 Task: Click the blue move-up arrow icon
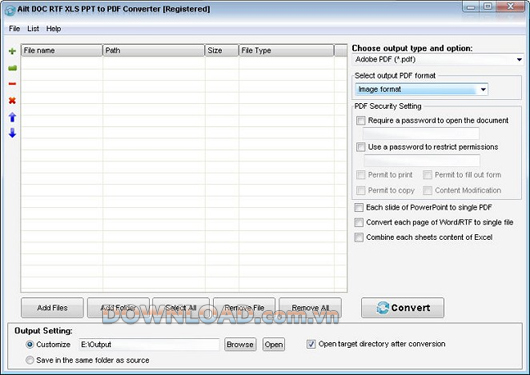point(12,117)
